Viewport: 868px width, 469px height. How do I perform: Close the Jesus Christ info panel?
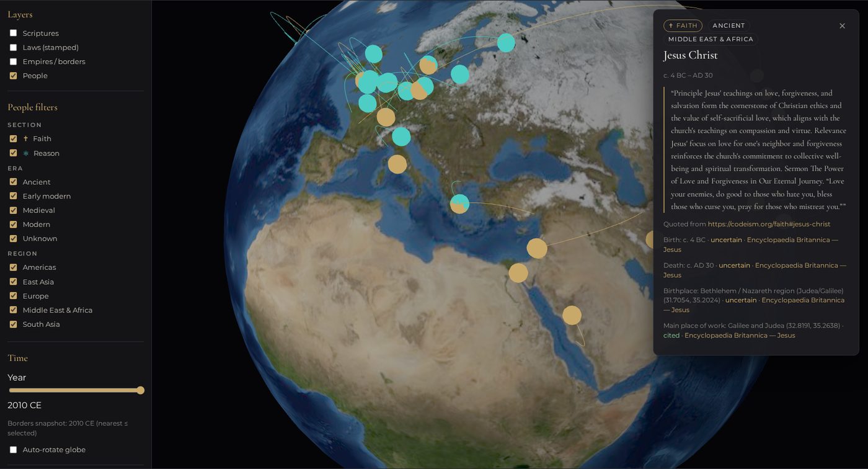[x=842, y=26]
